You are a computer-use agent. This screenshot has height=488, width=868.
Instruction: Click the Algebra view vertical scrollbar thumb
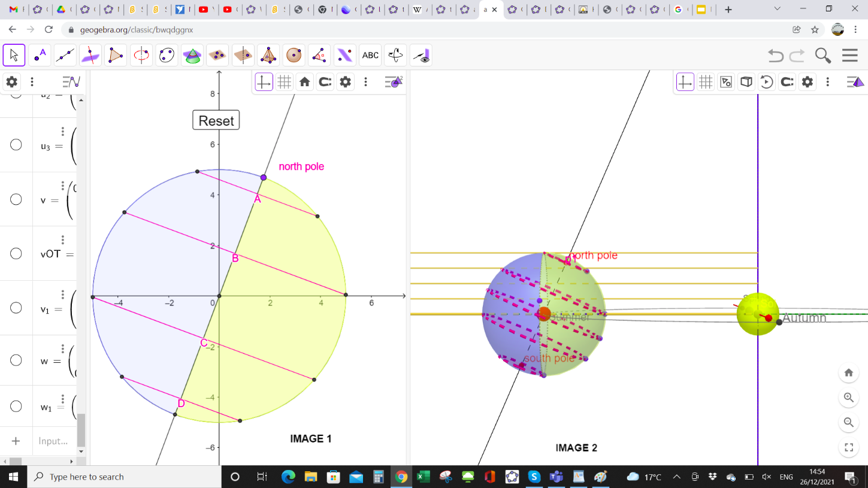point(81,429)
